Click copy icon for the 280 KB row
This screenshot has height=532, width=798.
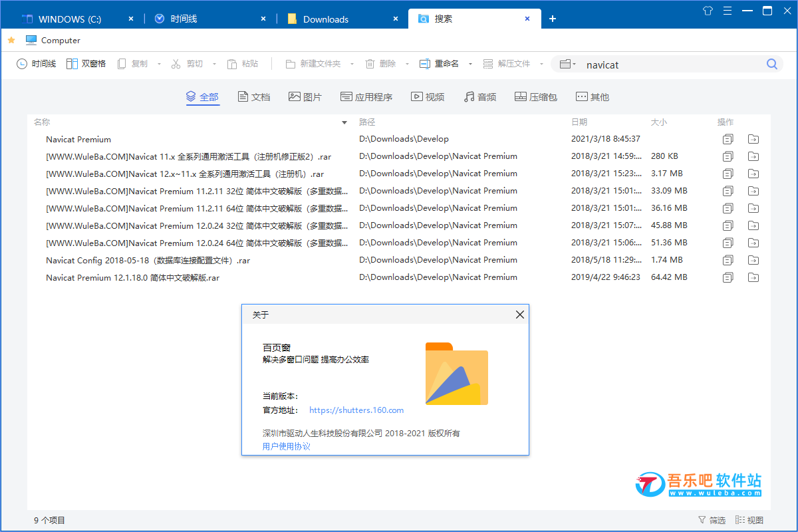[728, 157]
